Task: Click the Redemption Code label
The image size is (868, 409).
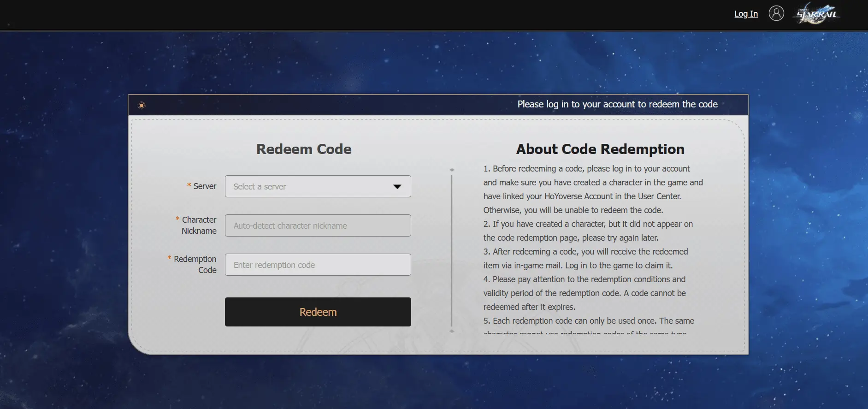Action: pos(195,265)
